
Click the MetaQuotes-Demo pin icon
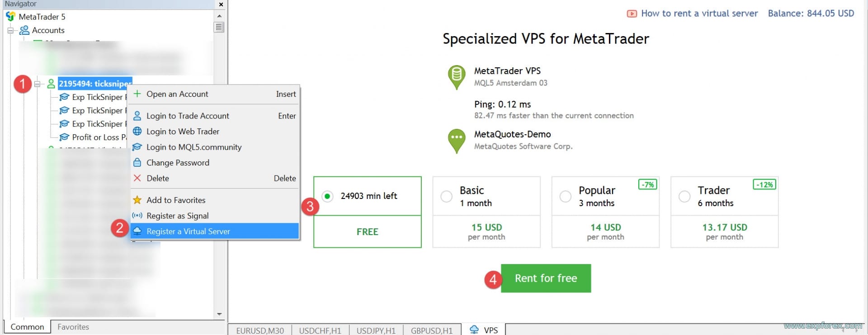[457, 141]
